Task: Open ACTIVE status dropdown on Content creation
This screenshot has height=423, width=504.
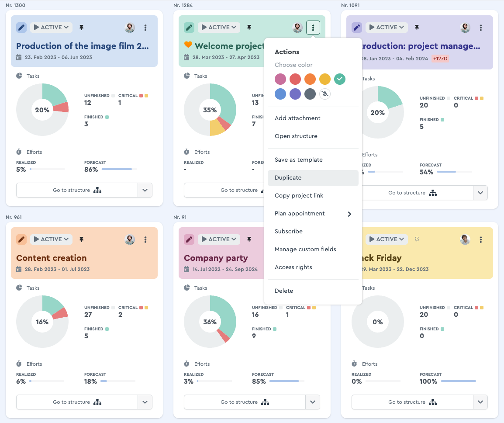Action: click(x=51, y=239)
